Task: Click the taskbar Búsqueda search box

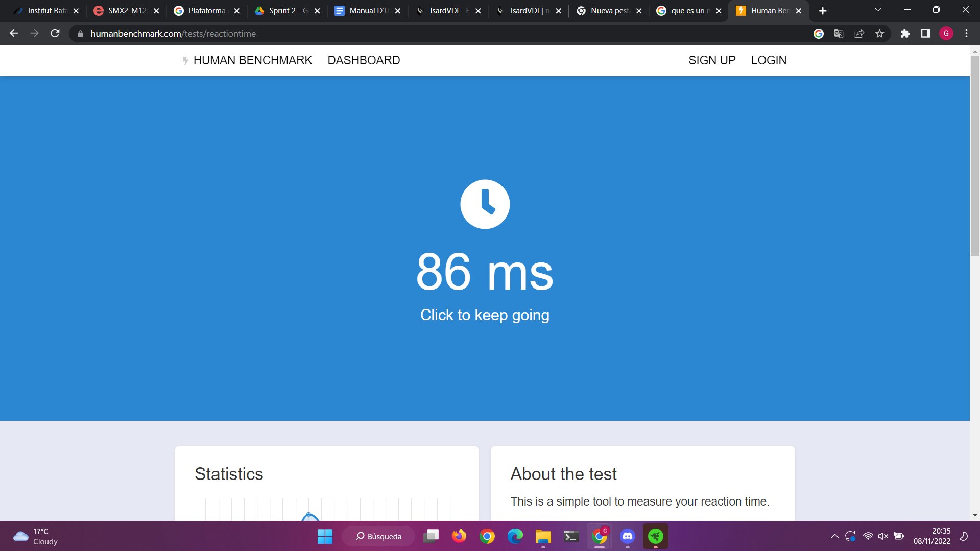Action: tap(378, 536)
